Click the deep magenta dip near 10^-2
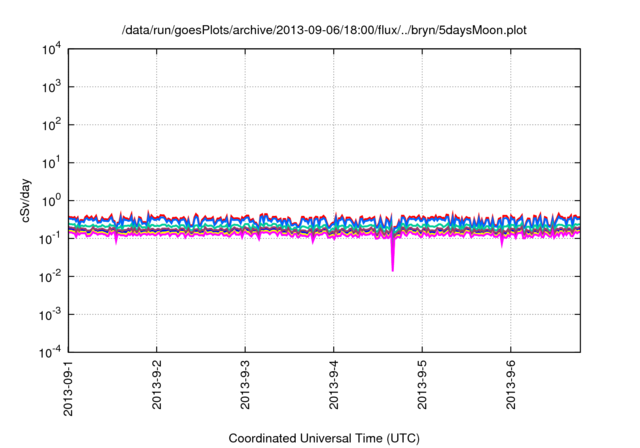Image resolution: width=640 pixels, height=448 pixels. click(393, 255)
